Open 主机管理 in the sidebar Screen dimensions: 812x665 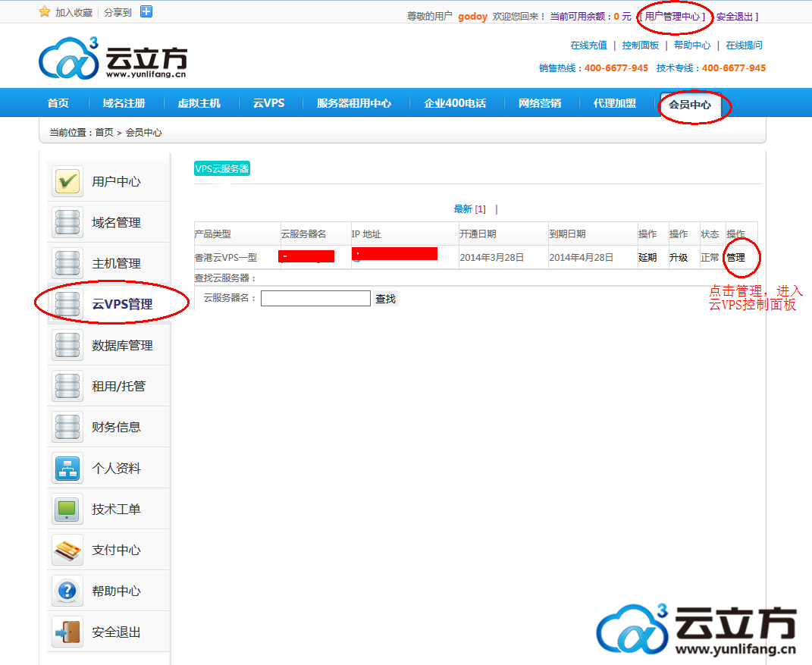point(116,264)
